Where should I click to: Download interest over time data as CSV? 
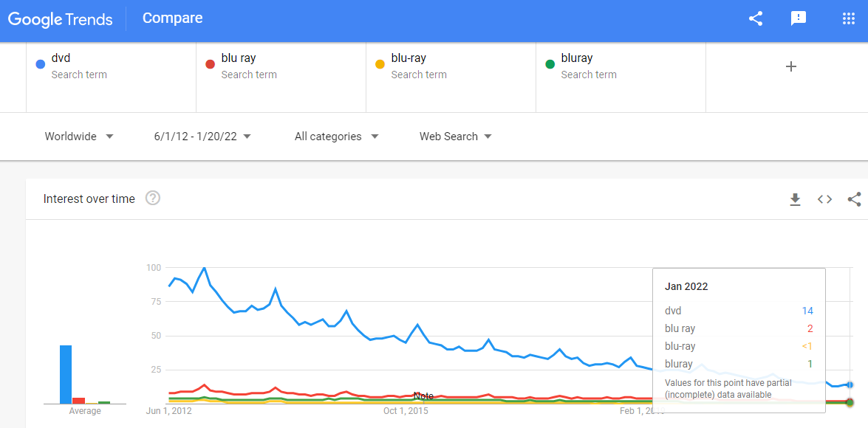pyautogui.click(x=795, y=199)
